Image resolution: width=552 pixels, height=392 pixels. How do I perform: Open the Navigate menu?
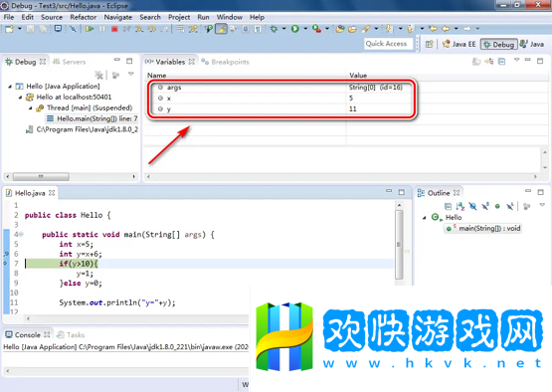pyautogui.click(x=118, y=17)
